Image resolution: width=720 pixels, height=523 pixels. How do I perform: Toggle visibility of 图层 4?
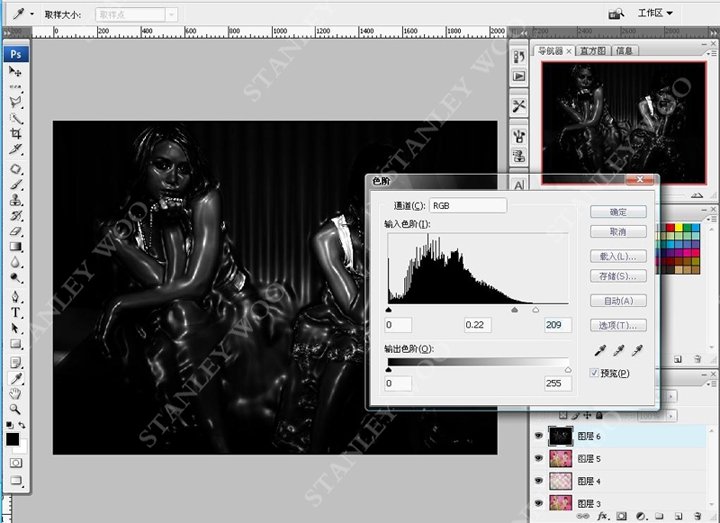point(539,481)
